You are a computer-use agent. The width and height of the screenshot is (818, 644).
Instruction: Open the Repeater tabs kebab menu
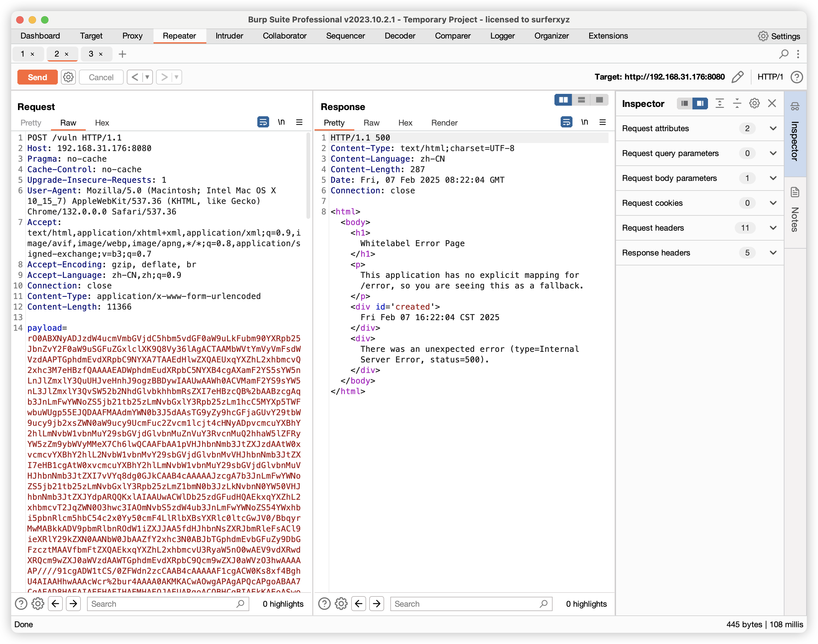pyautogui.click(x=798, y=54)
